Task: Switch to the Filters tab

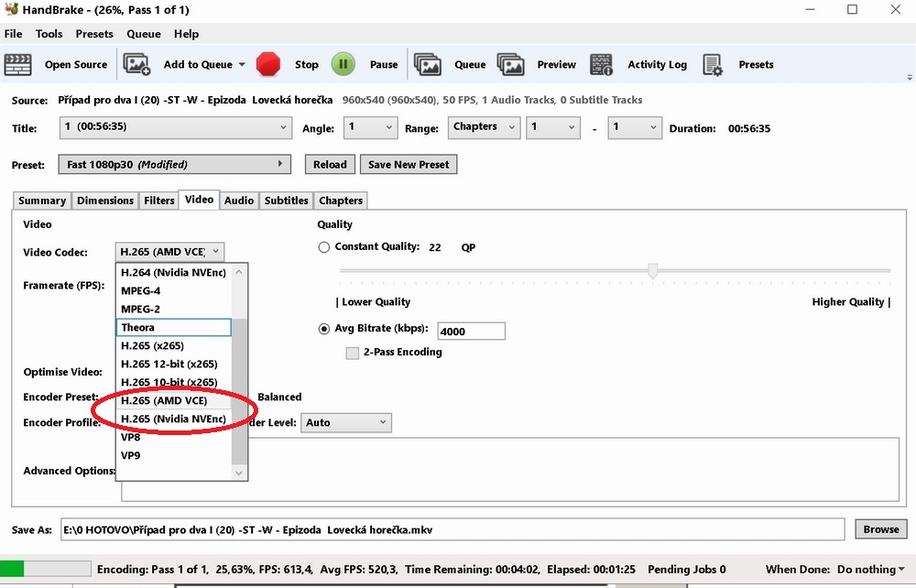Action: [158, 201]
